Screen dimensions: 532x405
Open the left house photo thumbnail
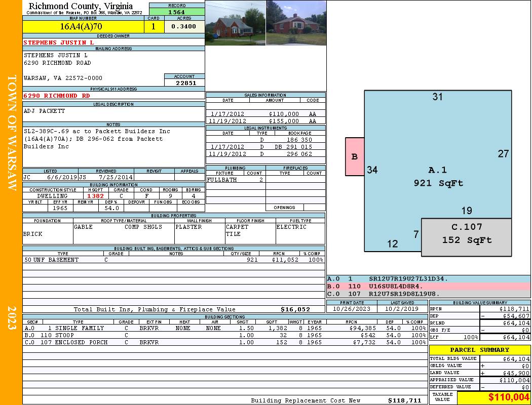pyautogui.click(x=235, y=23)
